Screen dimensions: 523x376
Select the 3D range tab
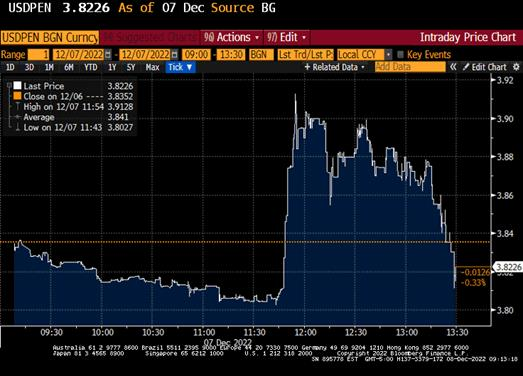29,67
